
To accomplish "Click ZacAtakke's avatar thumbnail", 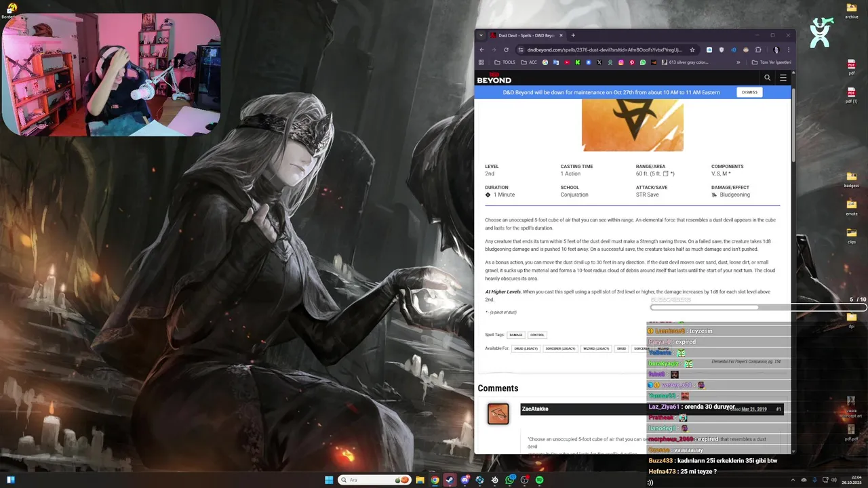I will 498,413.
